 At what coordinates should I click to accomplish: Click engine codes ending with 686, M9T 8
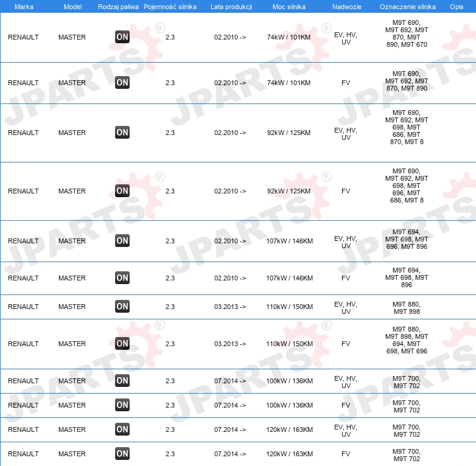407,186
